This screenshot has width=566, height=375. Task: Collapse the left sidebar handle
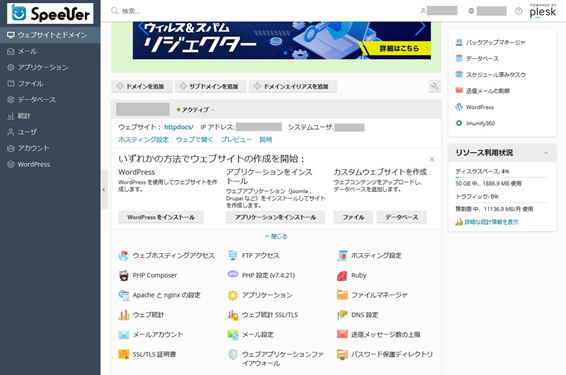click(104, 189)
